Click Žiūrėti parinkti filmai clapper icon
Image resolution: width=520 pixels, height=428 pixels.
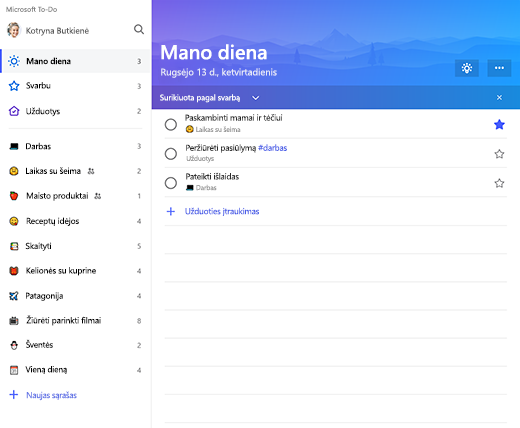[14, 321]
